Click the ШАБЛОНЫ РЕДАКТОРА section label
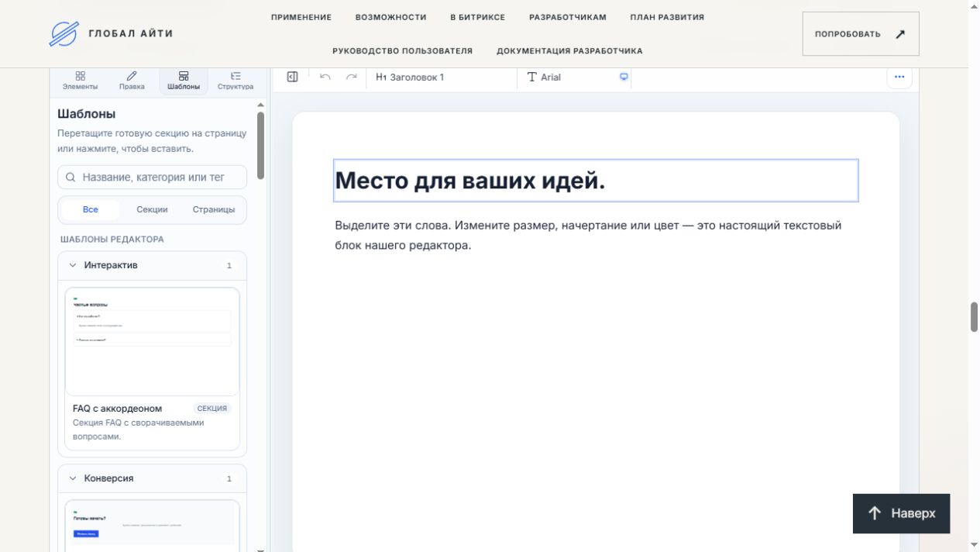This screenshot has height=552, width=980. [112, 240]
